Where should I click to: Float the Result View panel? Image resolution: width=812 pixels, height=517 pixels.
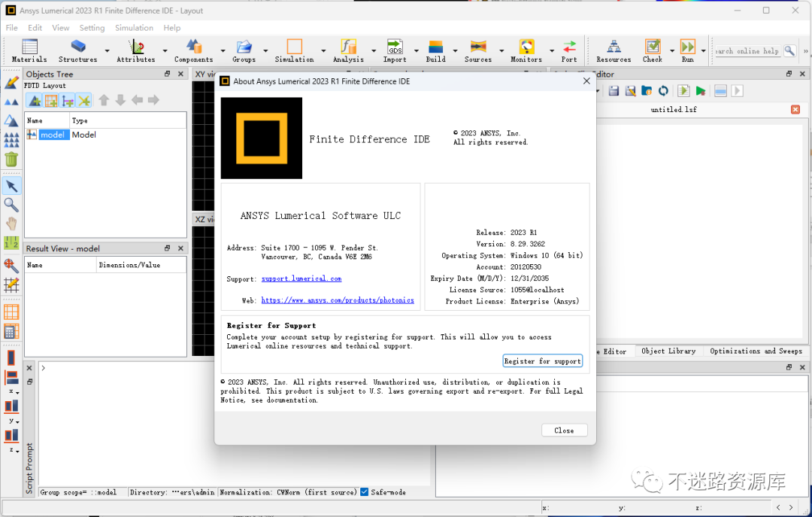click(167, 248)
